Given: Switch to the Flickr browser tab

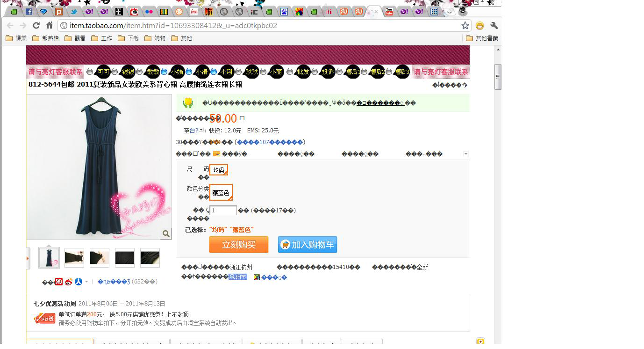Looking at the screenshot, I should [x=149, y=12].
